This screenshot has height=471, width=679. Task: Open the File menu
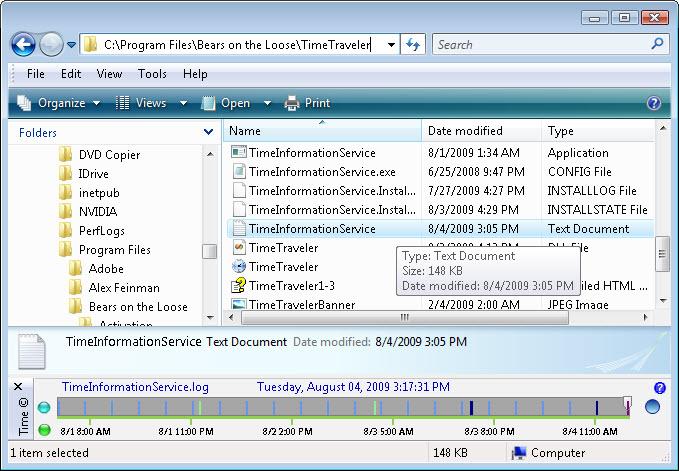[36, 74]
